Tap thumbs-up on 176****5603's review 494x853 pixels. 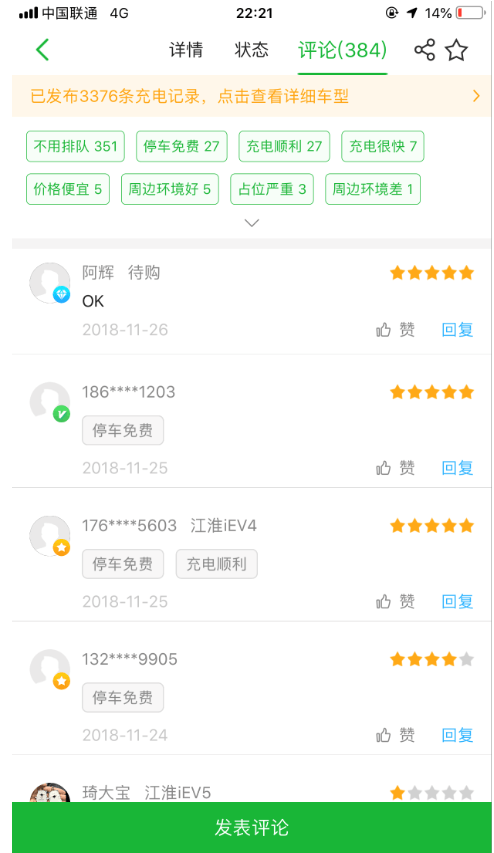384,602
